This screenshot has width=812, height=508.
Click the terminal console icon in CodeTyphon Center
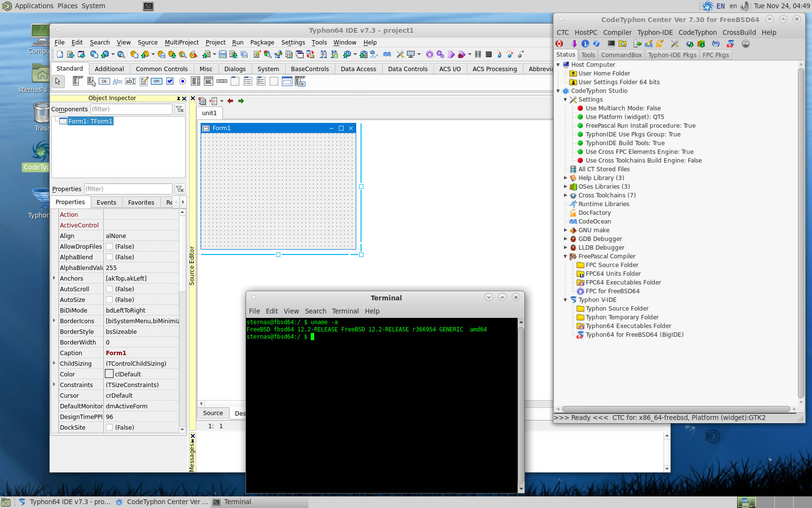coord(611,44)
